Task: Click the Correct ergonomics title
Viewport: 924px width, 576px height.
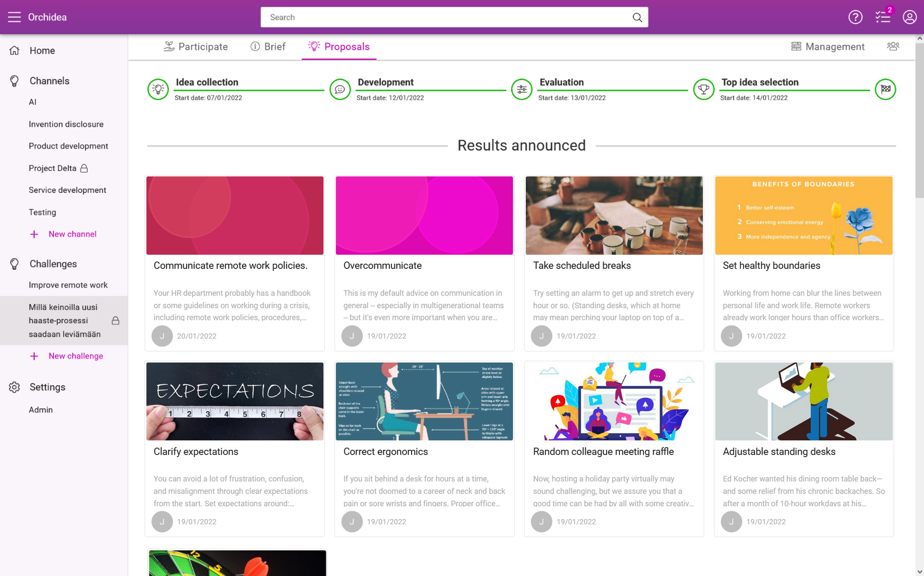Action: [385, 452]
